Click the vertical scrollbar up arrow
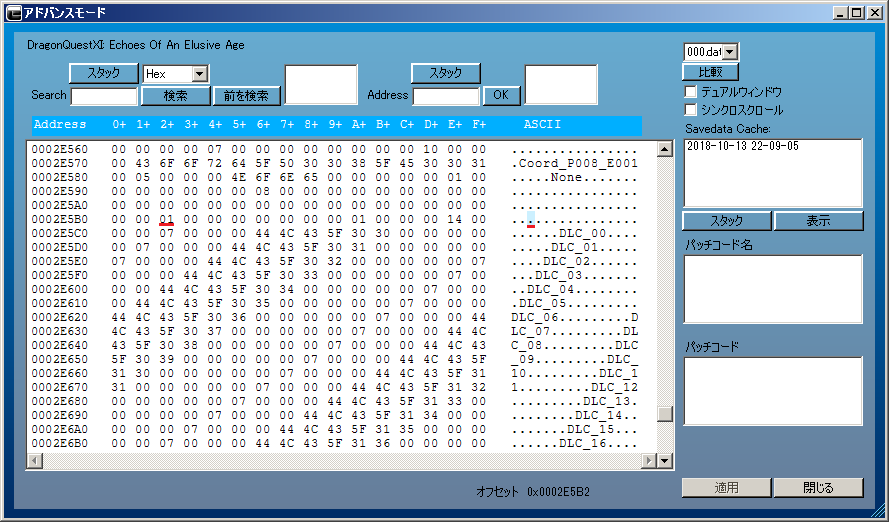The image size is (889, 522). coord(665,149)
